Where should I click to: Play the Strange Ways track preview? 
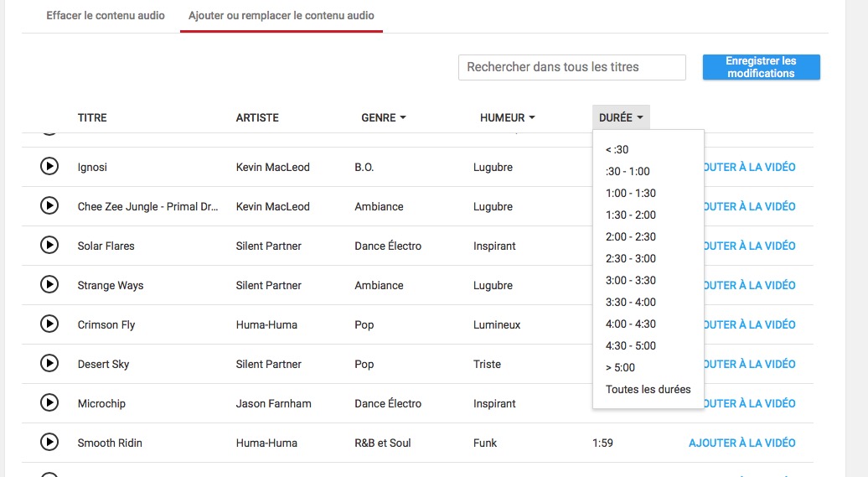(49, 284)
